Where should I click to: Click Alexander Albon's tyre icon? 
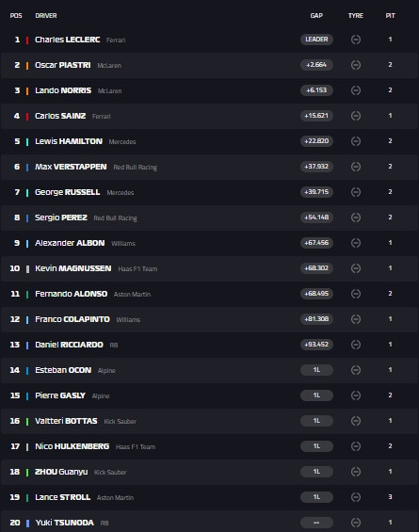[x=356, y=243]
